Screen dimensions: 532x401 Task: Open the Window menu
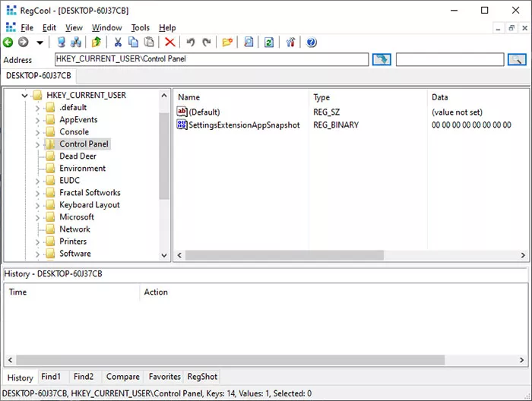pyautogui.click(x=107, y=28)
